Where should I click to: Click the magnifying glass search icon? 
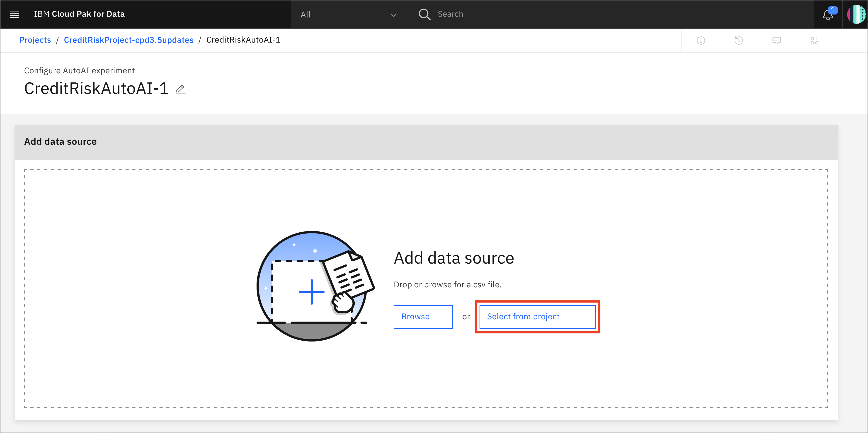(x=424, y=14)
